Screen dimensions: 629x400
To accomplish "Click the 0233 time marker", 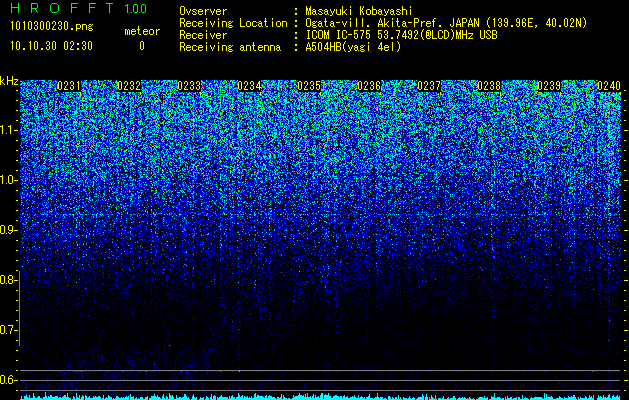I will click(x=189, y=86).
